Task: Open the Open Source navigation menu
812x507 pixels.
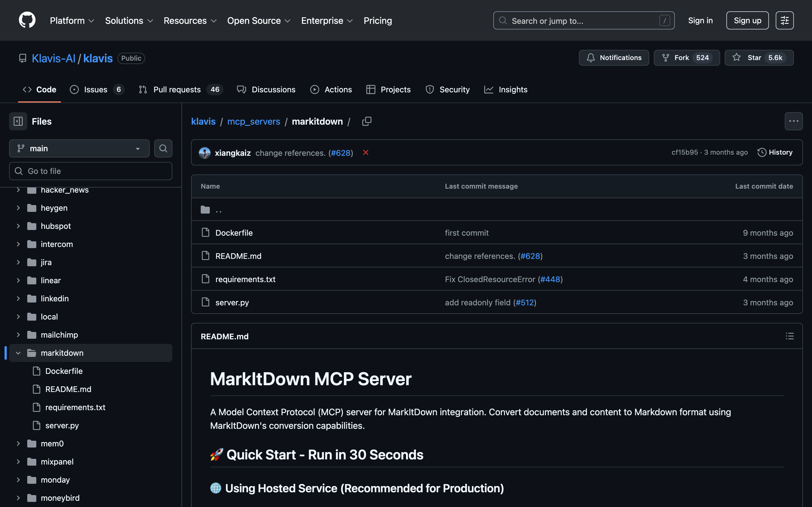Action: (259, 20)
